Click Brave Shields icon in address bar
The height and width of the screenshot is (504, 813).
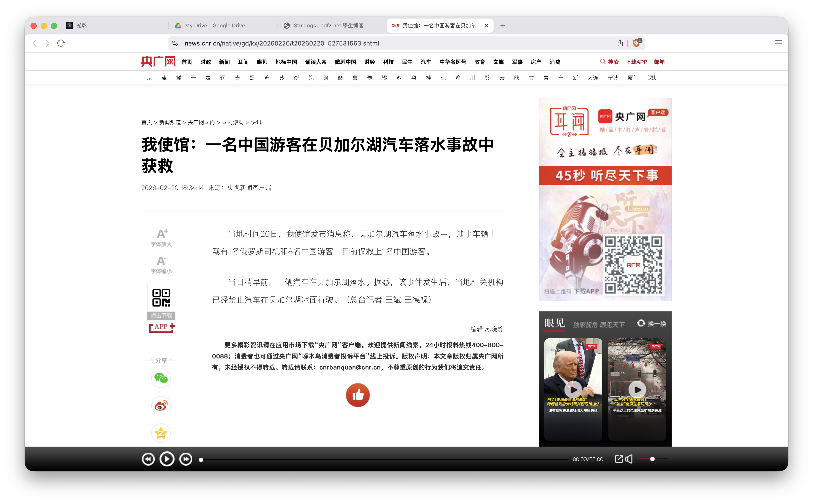pyautogui.click(x=636, y=43)
